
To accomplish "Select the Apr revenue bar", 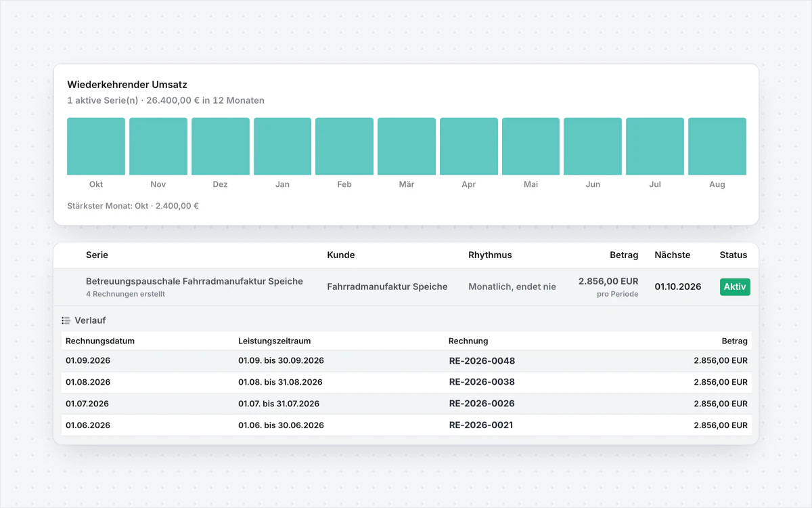I will coord(469,146).
